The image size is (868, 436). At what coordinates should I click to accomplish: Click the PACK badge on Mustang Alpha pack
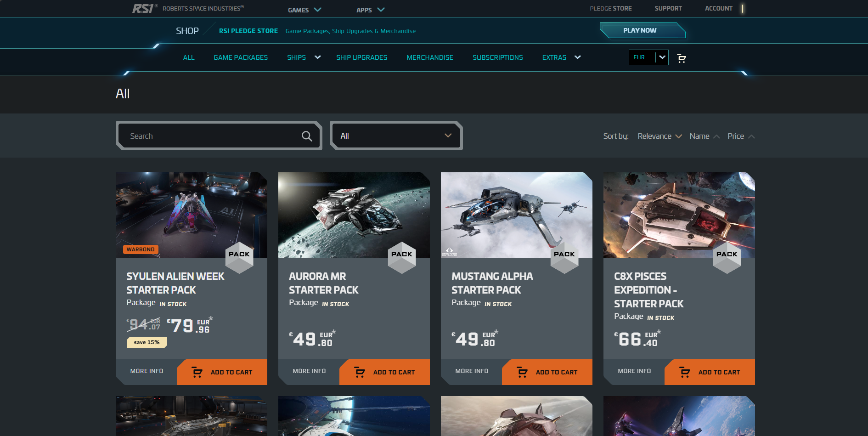[564, 257]
